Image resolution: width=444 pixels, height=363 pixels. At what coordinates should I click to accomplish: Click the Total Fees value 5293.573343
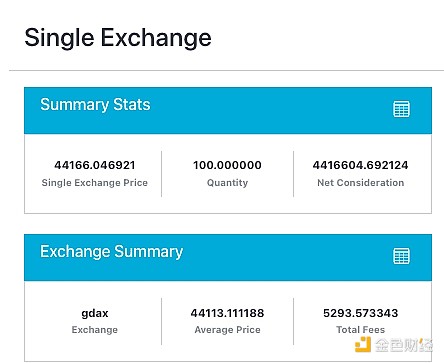click(360, 313)
